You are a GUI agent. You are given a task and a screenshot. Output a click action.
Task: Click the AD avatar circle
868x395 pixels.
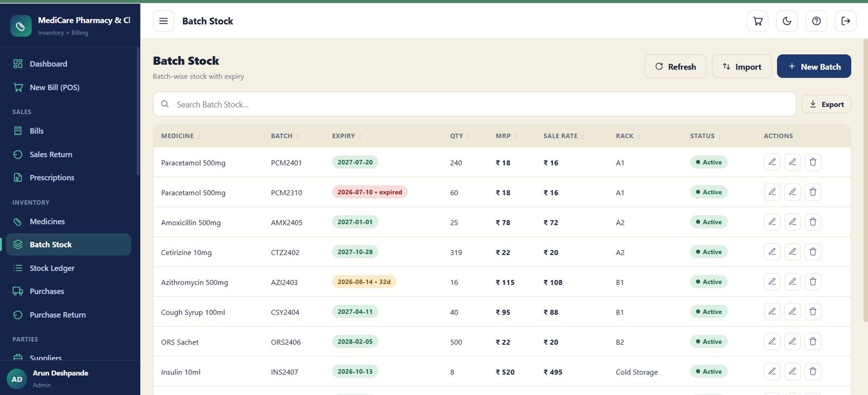coord(17,379)
